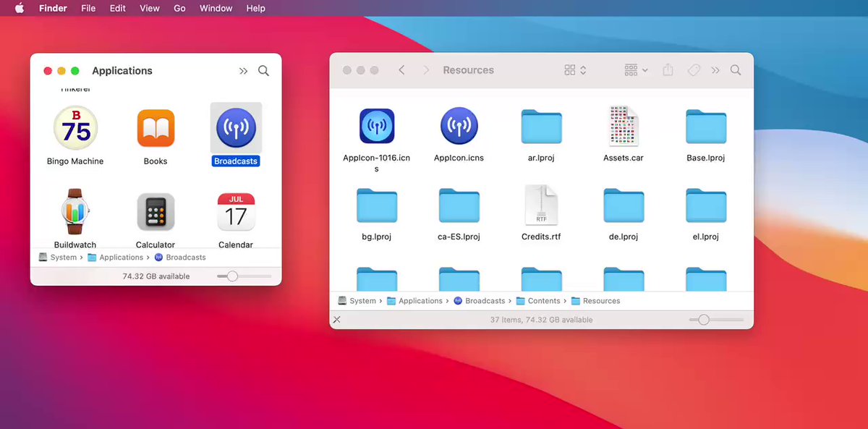Viewport: 868px width, 429px height.
Task: Open the Bingo Machine app icon
Action: (75, 128)
